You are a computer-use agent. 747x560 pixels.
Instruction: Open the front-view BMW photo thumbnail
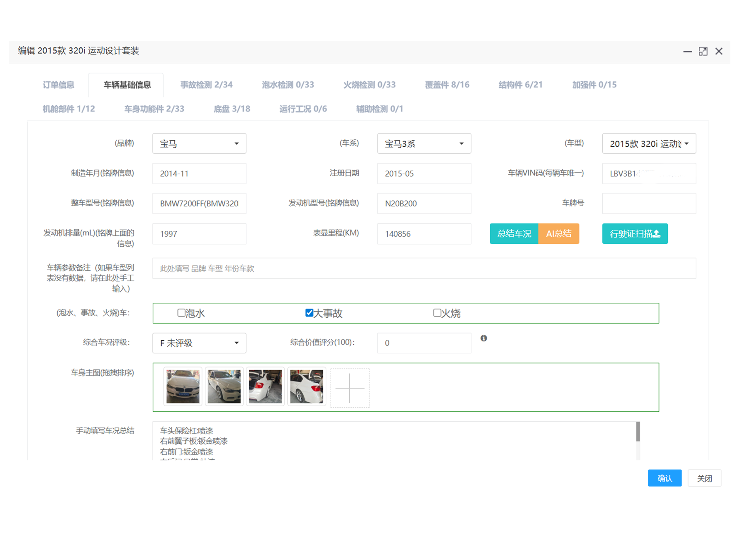[x=183, y=387]
